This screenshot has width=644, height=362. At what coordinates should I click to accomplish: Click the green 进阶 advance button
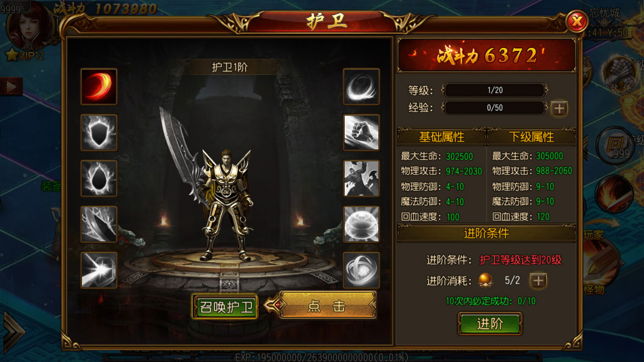(x=490, y=323)
